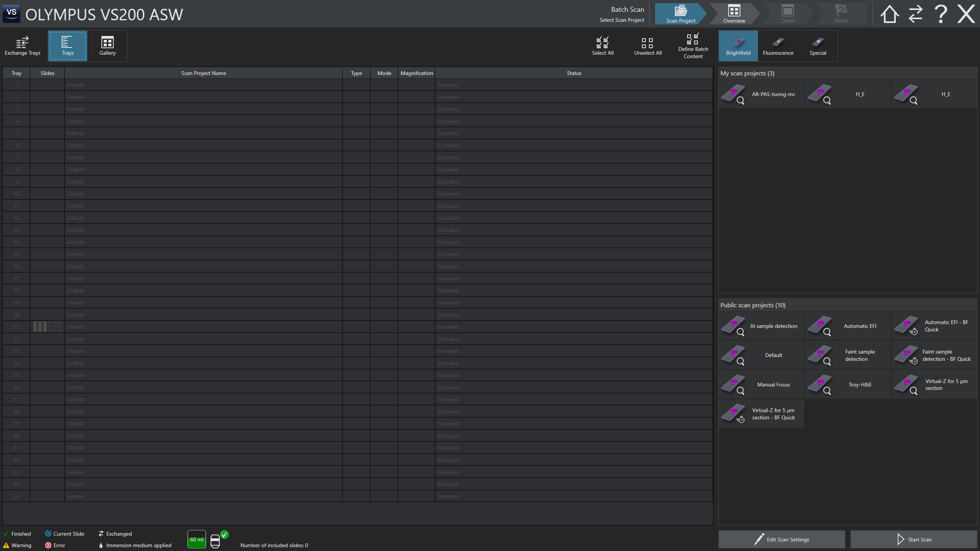Click Unselect All checkboxes button
The height and width of the screenshot is (551, 980).
(648, 46)
